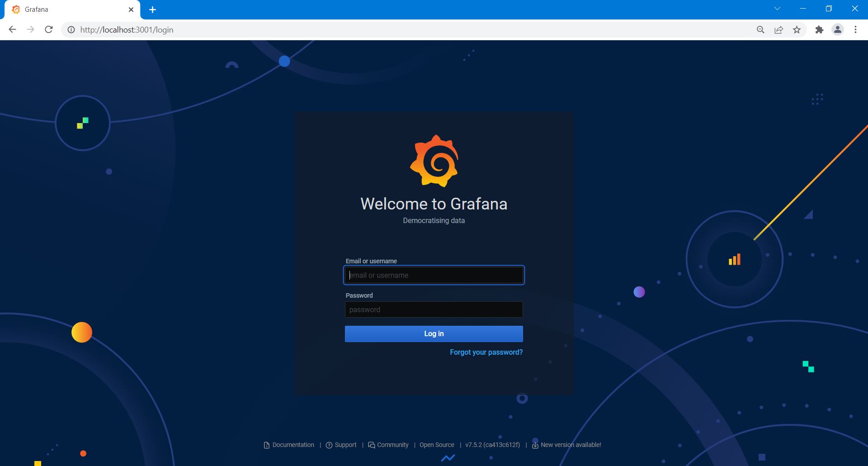The image size is (868, 466).
Task: Expand the tab search chevron
Action: [x=777, y=9]
